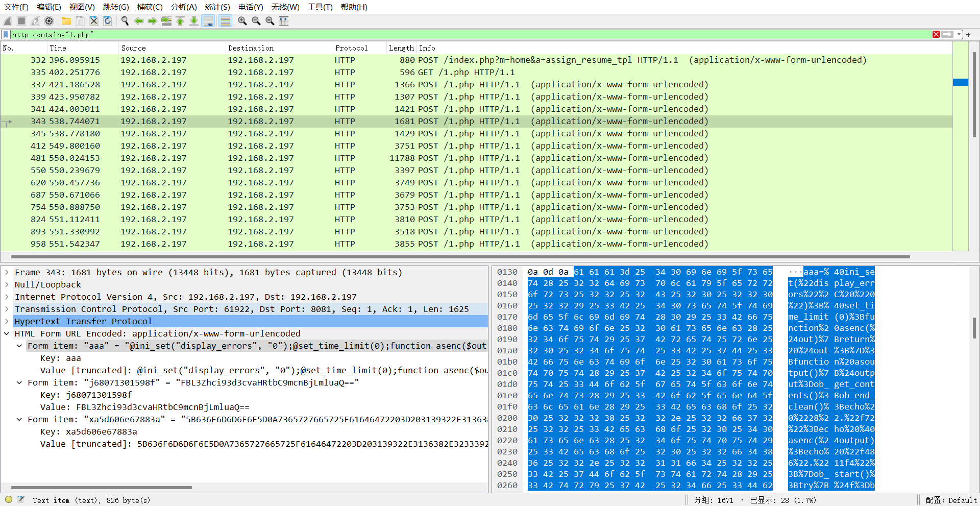Edit capture file comment pencil icon
980x506 pixels.
tap(21, 500)
